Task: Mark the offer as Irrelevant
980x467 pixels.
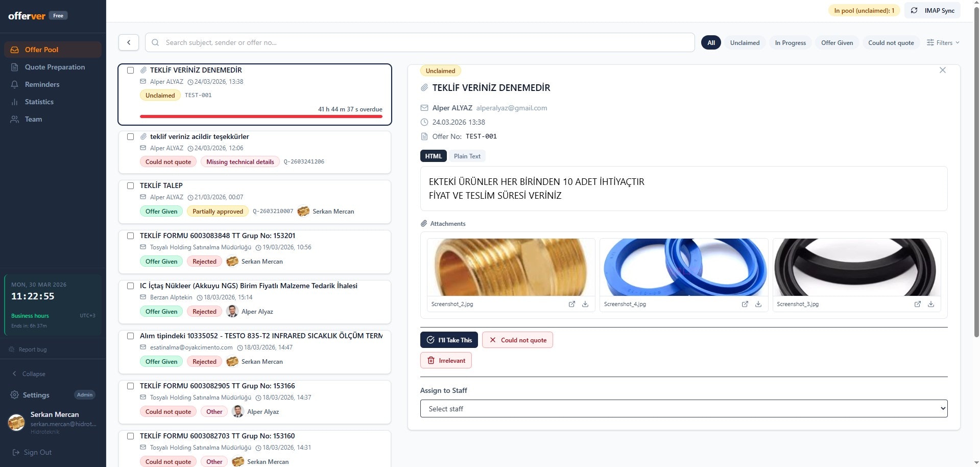Action: point(446,360)
